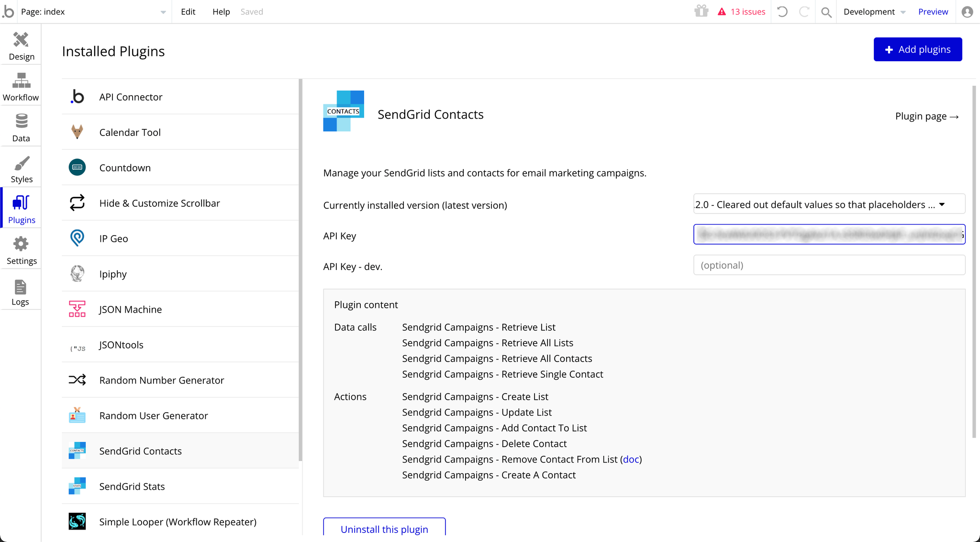Viewport: 980px width, 542px height.
Task: Open the search magnifier icon
Action: coord(826,12)
